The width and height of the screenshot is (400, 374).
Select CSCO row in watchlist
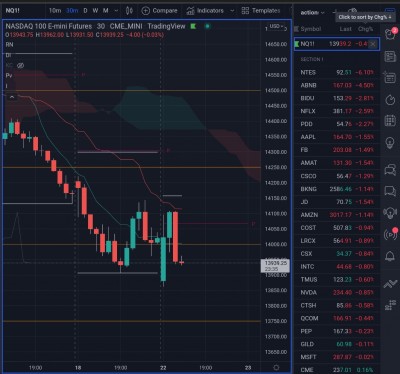point(337,176)
